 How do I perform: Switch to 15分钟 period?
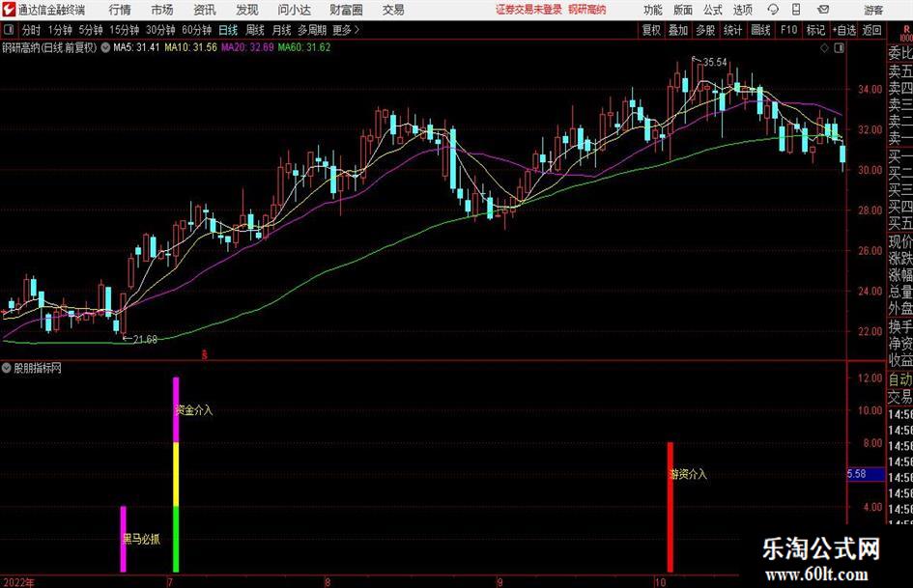click(x=124, y=30)
